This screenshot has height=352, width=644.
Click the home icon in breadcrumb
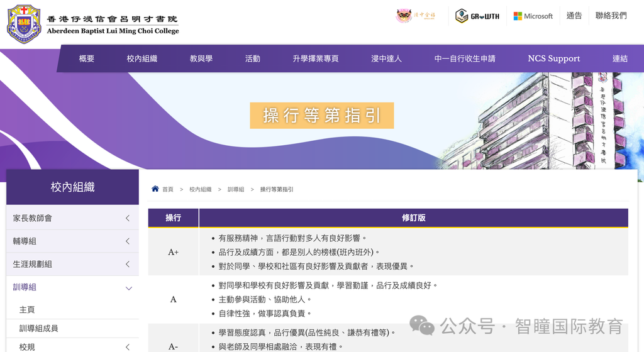point(155,189)
